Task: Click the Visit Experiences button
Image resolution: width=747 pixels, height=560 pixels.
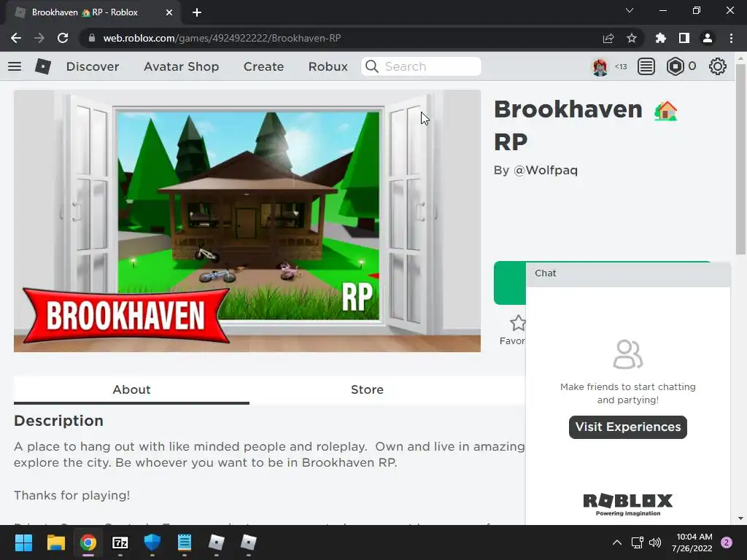Action: point(628,427)
